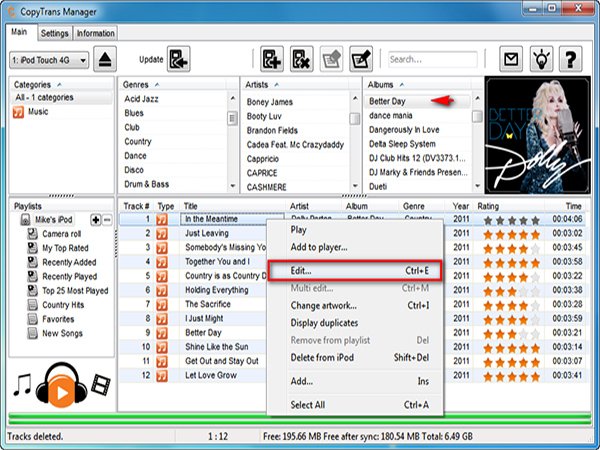Click the edit track pencil icon
The width and height of the screenshot is (600, 450).
pyautogui.click(x=361, y=59)
